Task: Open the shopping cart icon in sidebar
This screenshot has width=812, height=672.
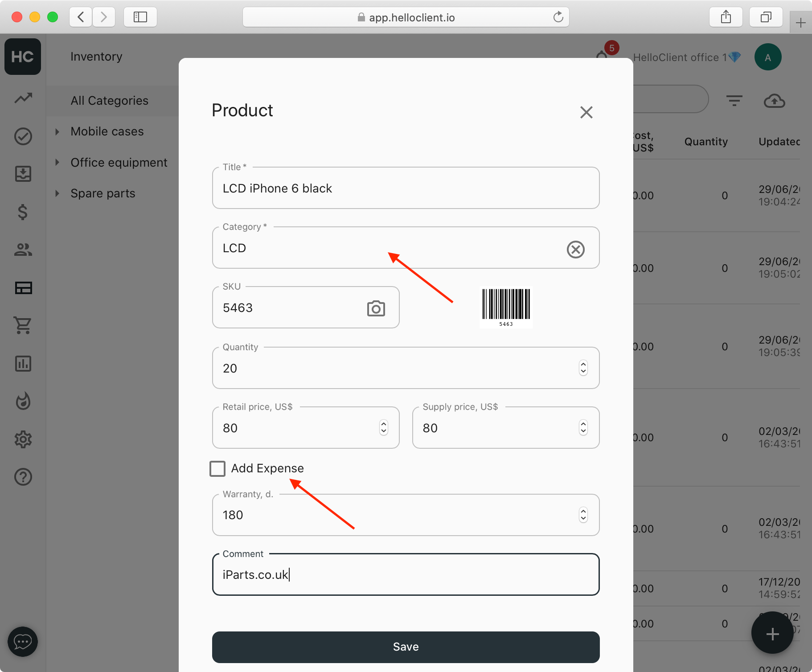Action: [23, 325]
